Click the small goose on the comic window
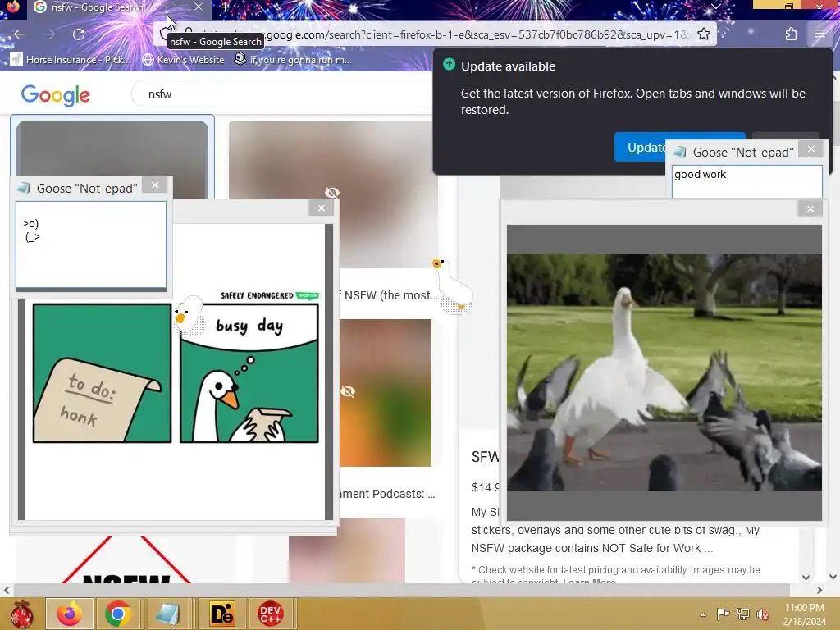 click(189, 315)
